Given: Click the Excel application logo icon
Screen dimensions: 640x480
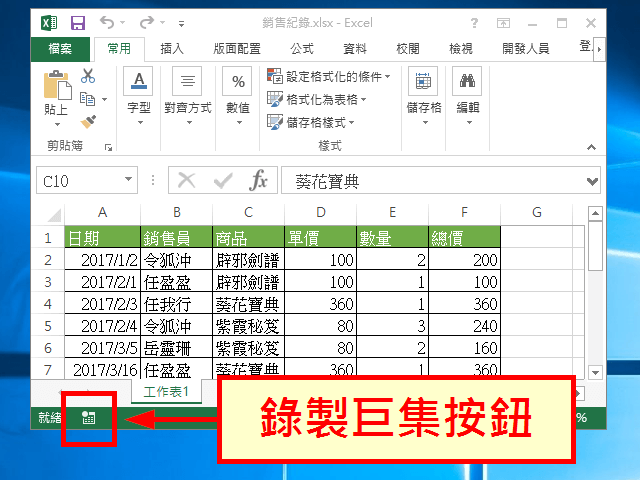Looking at the screenshot, I should point(49,23).
